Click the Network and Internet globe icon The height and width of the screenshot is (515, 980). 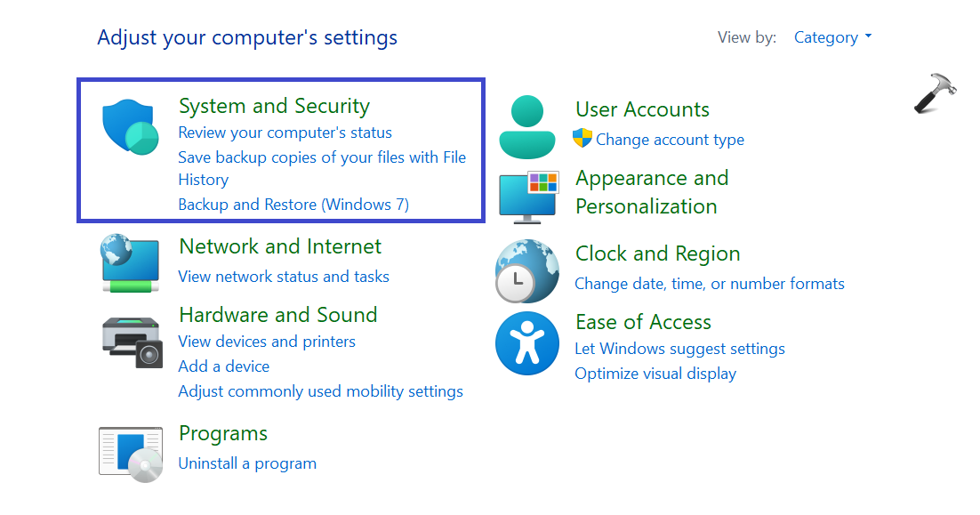click(130, 262)
